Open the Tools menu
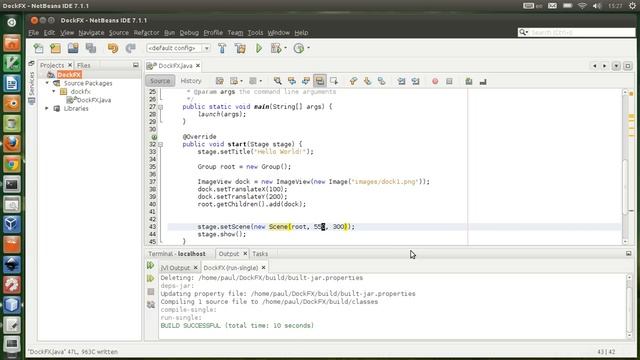The width and height of the screenshot is (640, 360). point(256,33)
